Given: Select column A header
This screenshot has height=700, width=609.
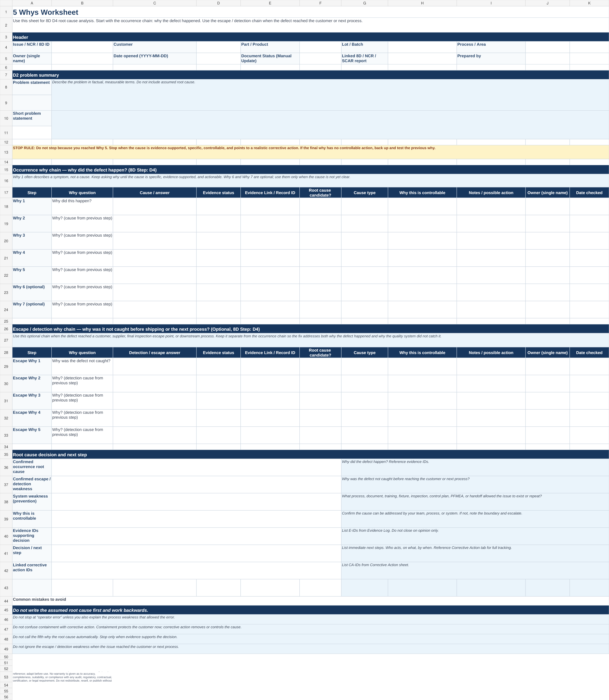Looking at the screenshot, I should tap(32, 3).
